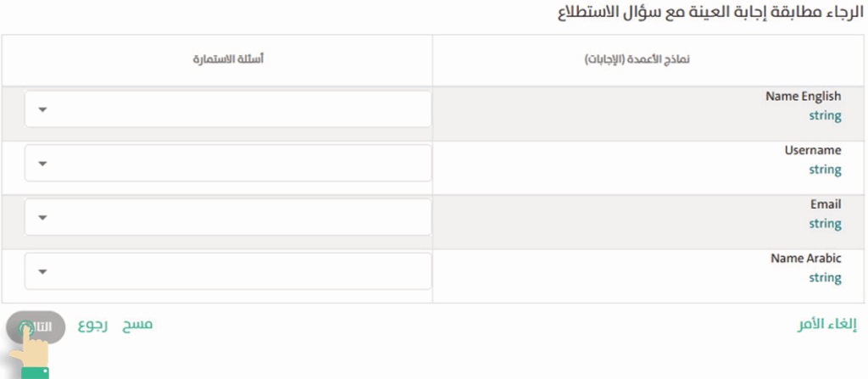This screenshot has height=379, width=868.
Task: Expand the Username question dropdown arrow
Action: pyautogui.click(x=42, y=164)
